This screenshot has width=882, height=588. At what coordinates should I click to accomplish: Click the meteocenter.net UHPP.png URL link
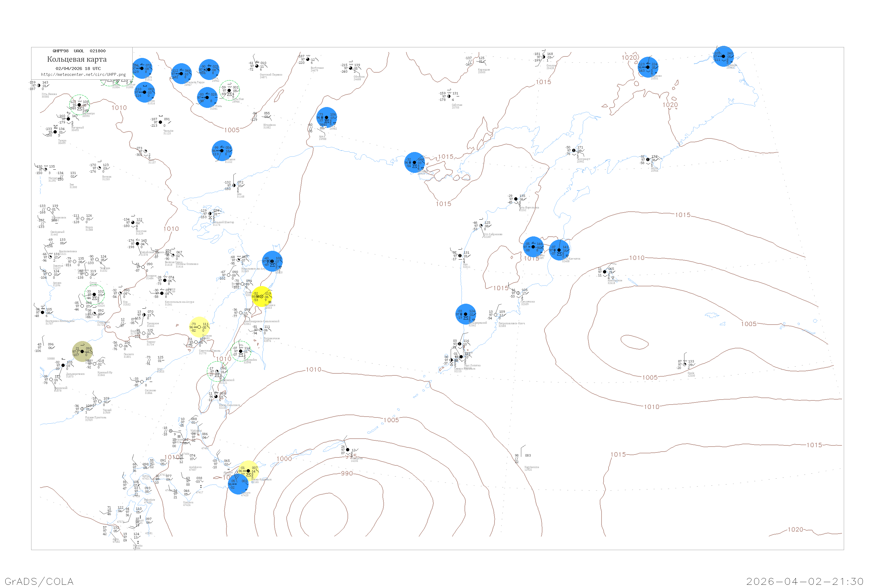click(83, 75)
